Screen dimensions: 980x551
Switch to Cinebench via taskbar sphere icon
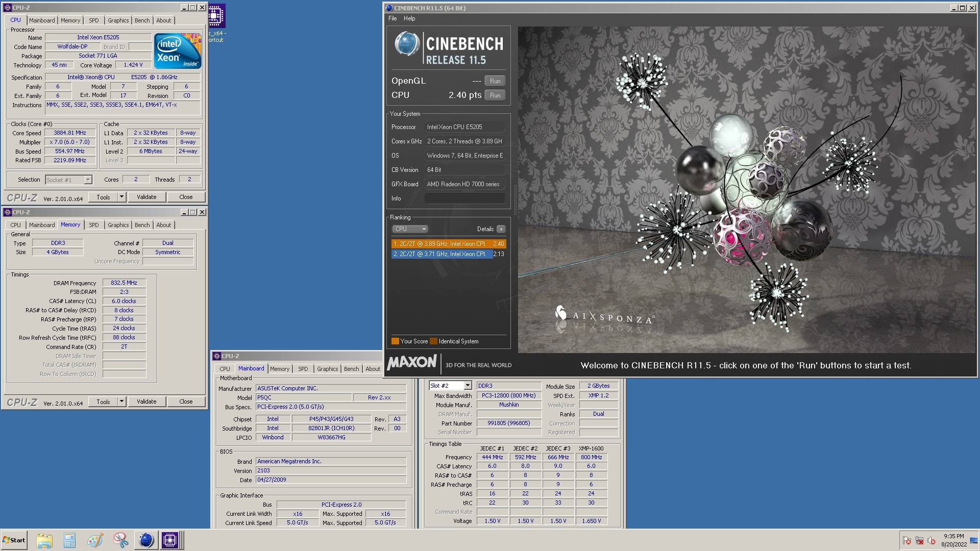[146, 540]
